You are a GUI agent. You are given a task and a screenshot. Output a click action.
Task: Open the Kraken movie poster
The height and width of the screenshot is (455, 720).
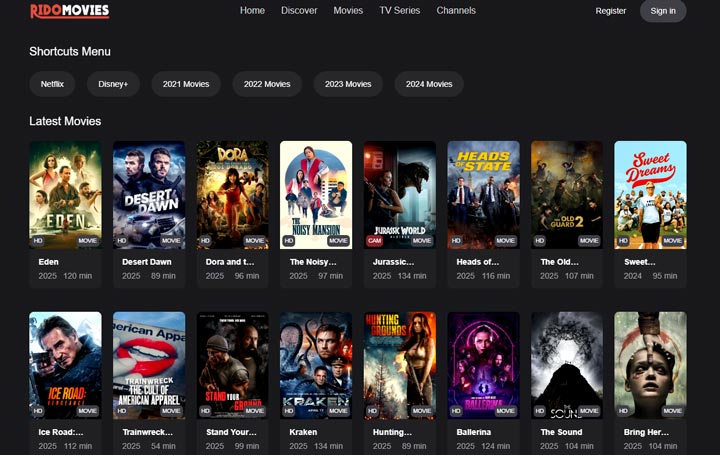pos(316,365)
